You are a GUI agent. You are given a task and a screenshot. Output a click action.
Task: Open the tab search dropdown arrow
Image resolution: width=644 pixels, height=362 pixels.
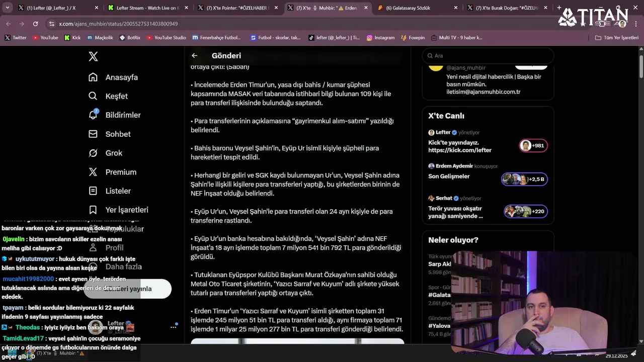point(7,8)
